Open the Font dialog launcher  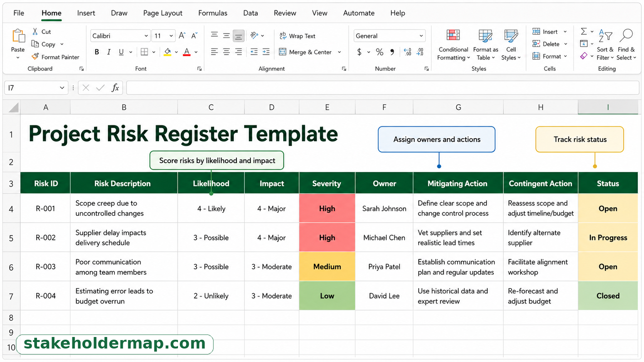[x=199, y=69]
